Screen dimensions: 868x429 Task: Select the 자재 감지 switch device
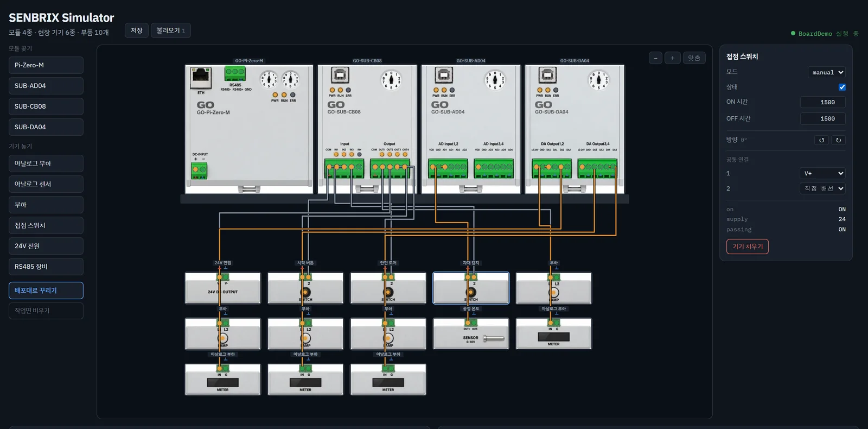[471, 288]
